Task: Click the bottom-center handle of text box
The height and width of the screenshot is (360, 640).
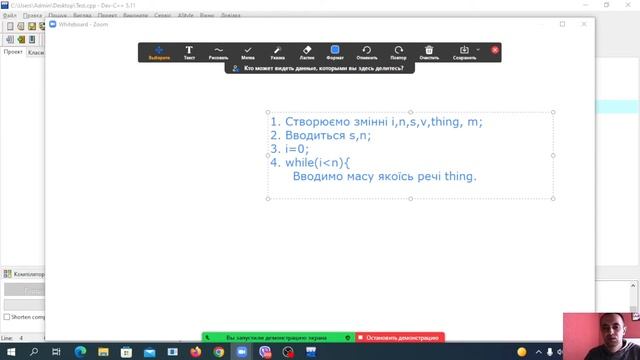Action: click(x=411, y=199)
